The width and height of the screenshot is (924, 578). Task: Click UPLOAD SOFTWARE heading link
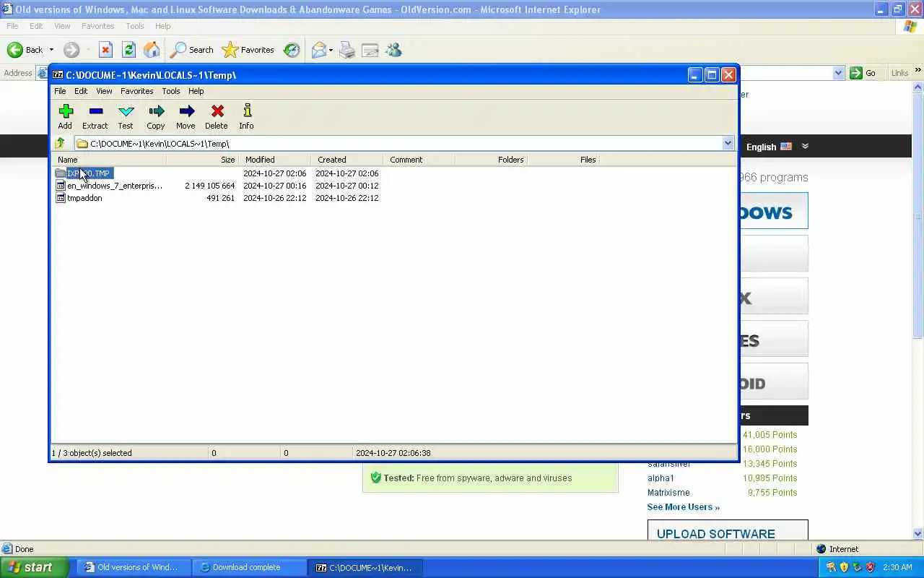click(716, 534)
